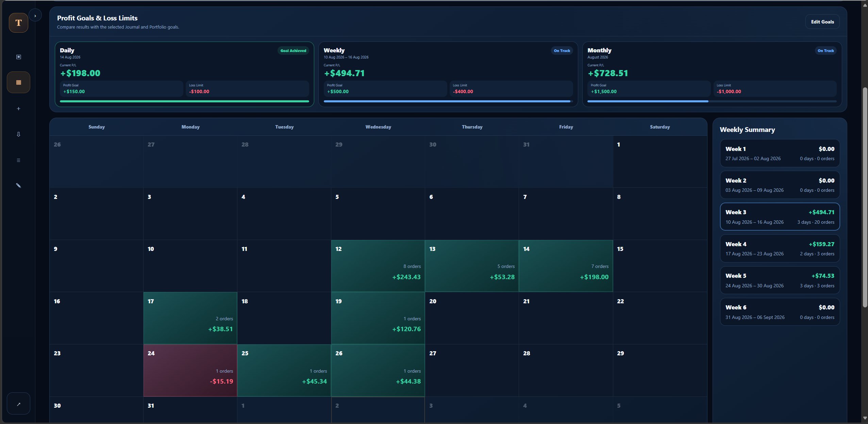Viewport: 868px width, 424px height.
Task: Select the August 20 calendar cell
Action: [x=472, y=318]
